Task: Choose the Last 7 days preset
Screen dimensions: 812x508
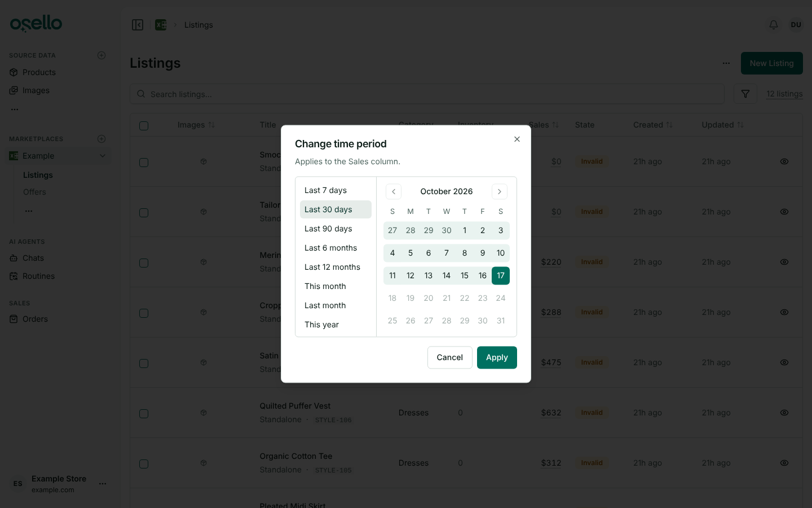Action: (336, 190)
